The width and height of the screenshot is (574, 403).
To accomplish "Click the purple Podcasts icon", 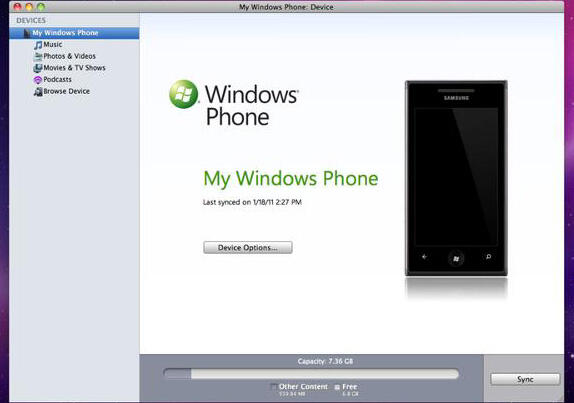I will 38,80.
